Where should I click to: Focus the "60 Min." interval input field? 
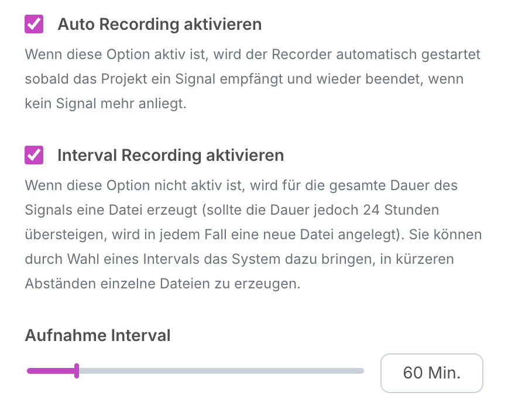[x=431, y=373]
